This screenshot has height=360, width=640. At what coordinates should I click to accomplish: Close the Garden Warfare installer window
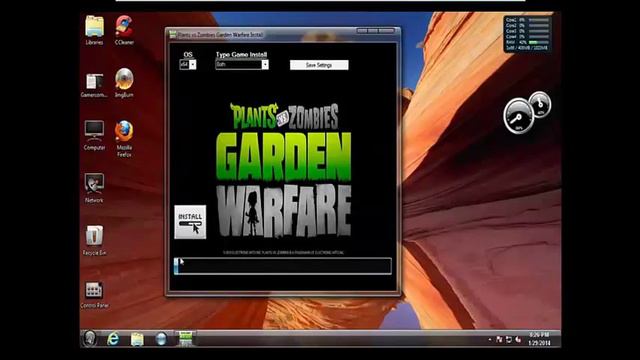387,31
